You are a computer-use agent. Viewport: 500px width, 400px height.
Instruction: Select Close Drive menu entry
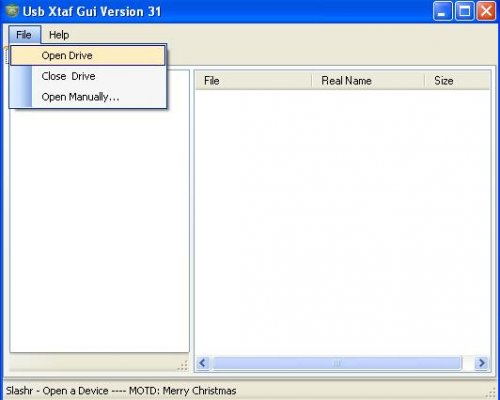88,76
